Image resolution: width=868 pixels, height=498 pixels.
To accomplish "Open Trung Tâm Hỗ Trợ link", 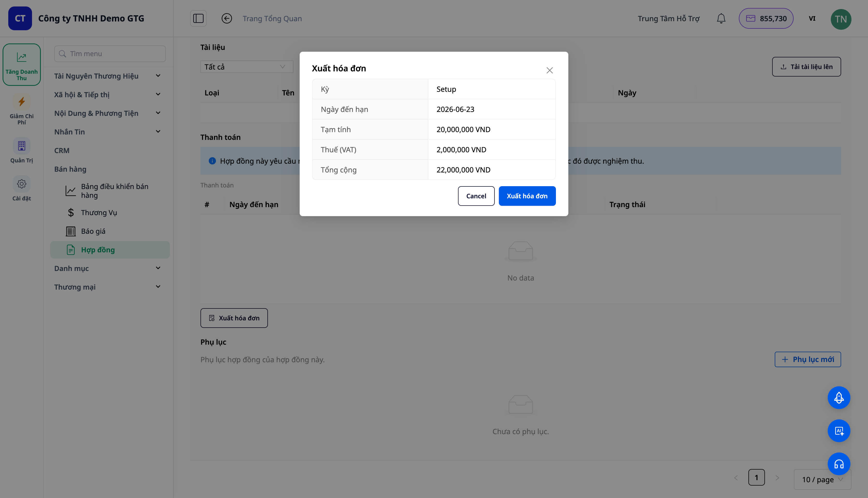I will [x=668, y=18].
